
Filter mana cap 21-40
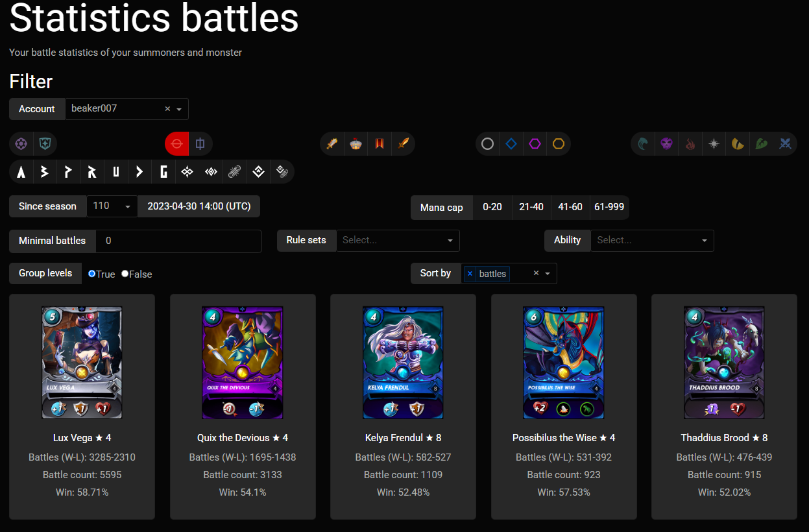531,207
